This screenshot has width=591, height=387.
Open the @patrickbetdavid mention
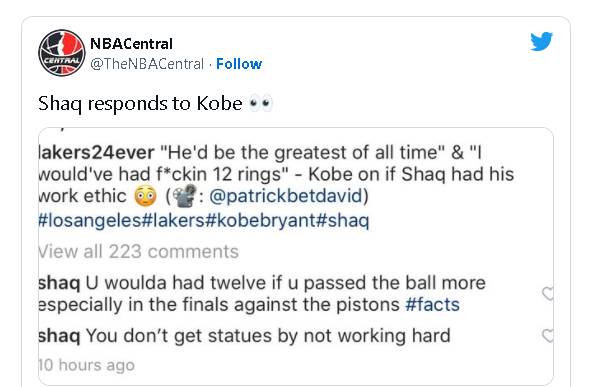(x=285, y=196)
